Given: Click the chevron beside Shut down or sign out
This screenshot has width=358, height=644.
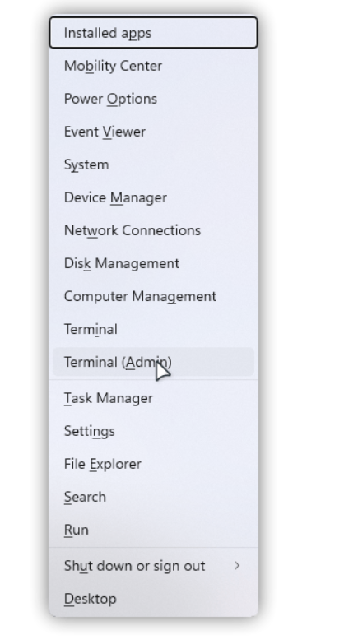Looking at the screenshot, I should pos(237,566).
